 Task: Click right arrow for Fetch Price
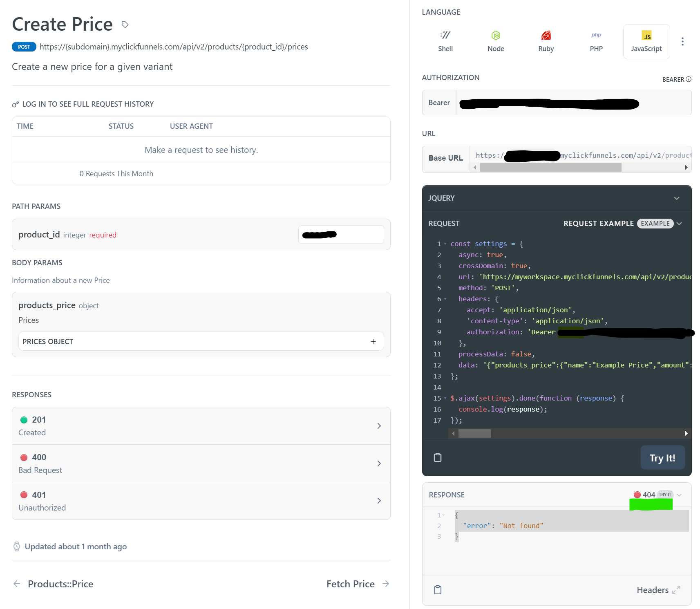(x=385, y=584)
